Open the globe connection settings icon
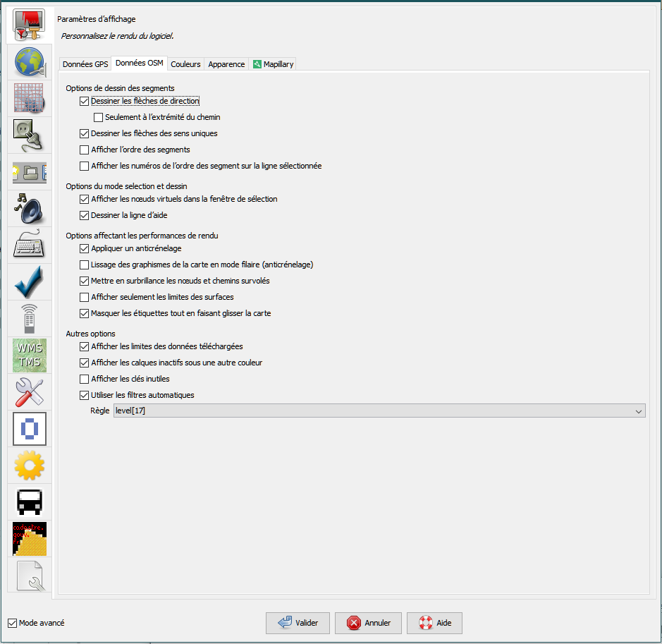The width and height of the screenshot is (662, 644). point(30,62)
